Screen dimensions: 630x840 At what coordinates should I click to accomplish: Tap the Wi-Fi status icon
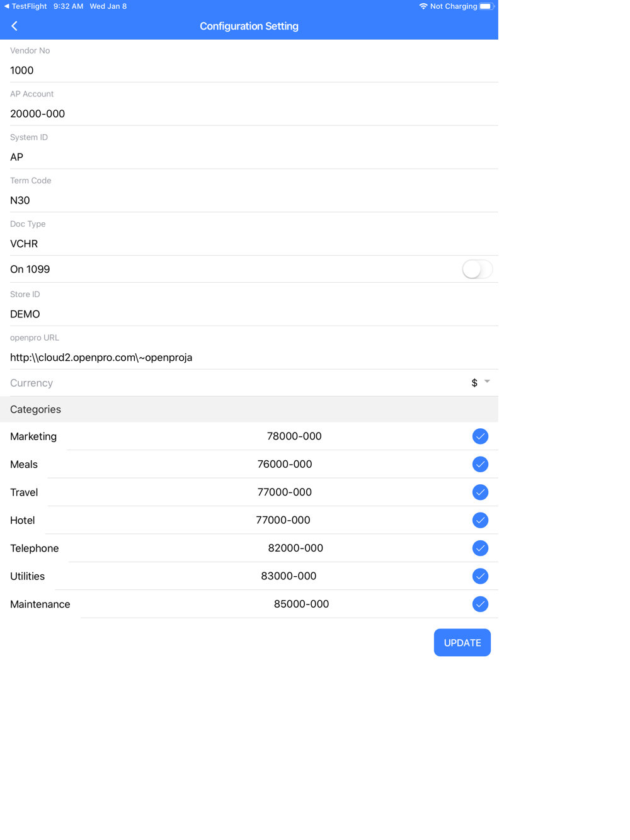point(423,6)
